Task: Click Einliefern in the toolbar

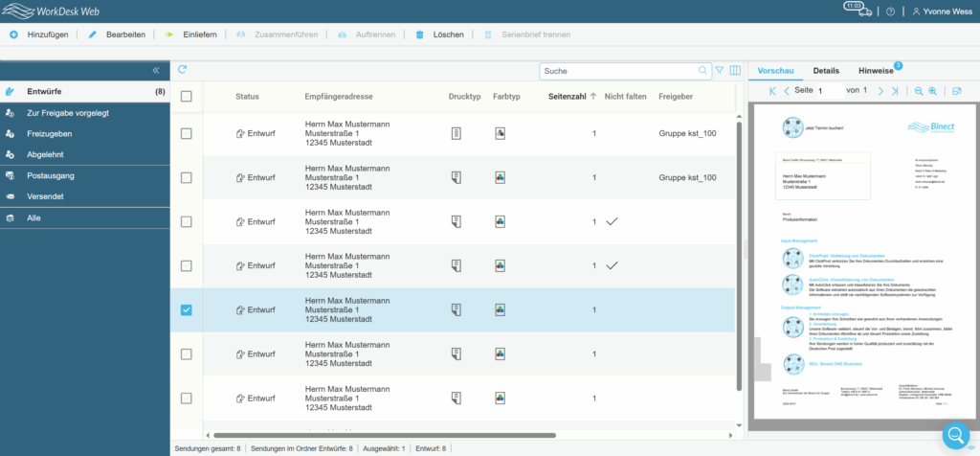Action: click(x=190, y=35)
